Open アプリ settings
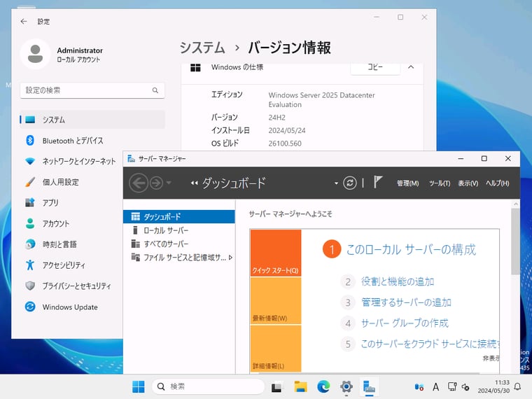 (71, 202)
